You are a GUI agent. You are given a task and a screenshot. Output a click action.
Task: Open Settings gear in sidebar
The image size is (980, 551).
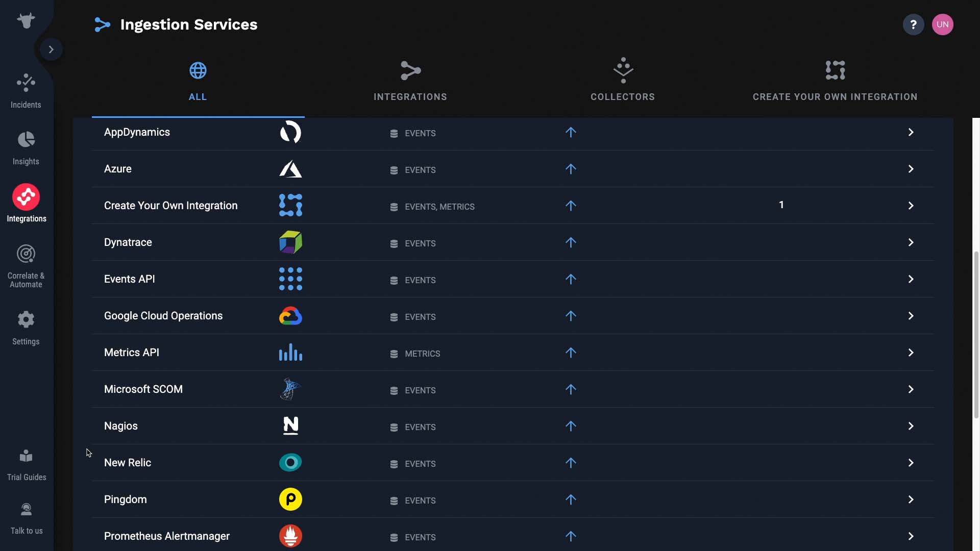point(26,328)
